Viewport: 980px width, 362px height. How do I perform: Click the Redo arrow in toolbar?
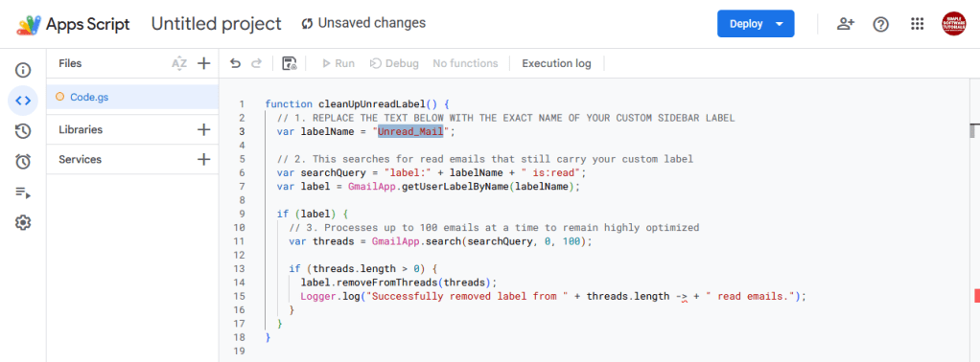256,63
